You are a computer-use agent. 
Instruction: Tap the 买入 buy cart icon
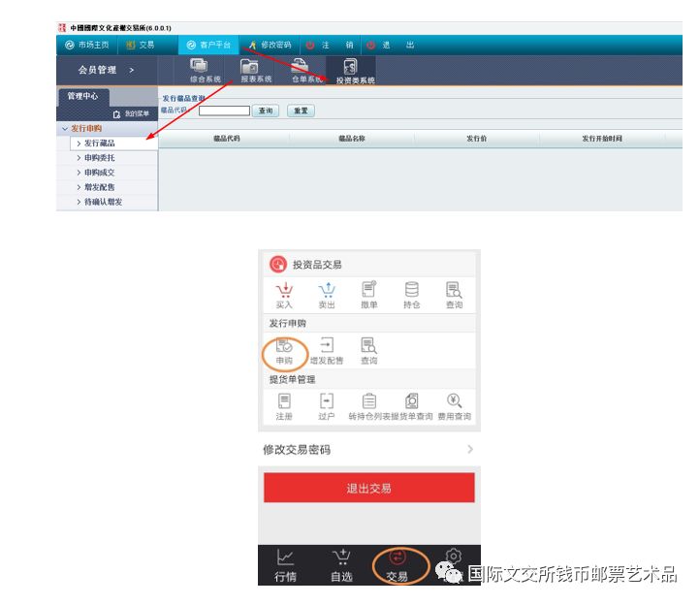click(284, 295)
